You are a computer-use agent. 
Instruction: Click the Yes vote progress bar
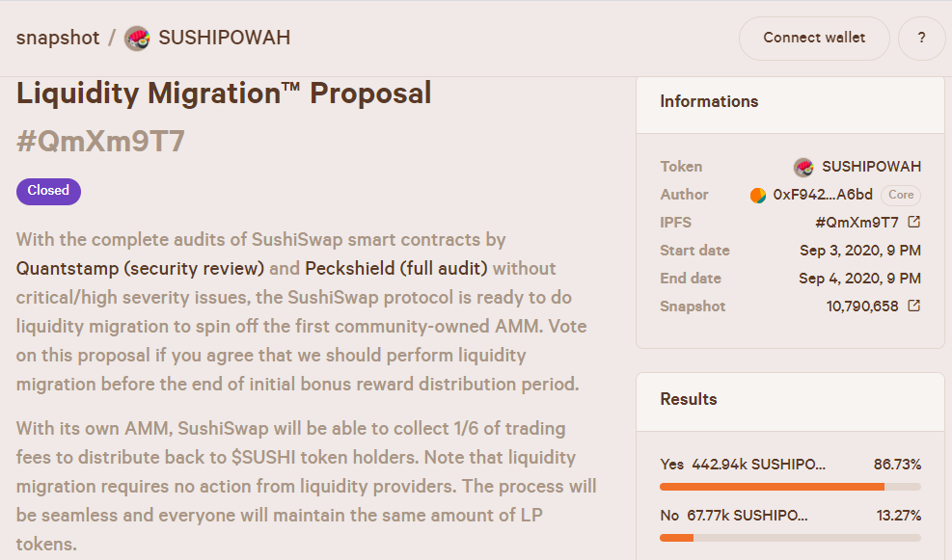click(791, 487)
